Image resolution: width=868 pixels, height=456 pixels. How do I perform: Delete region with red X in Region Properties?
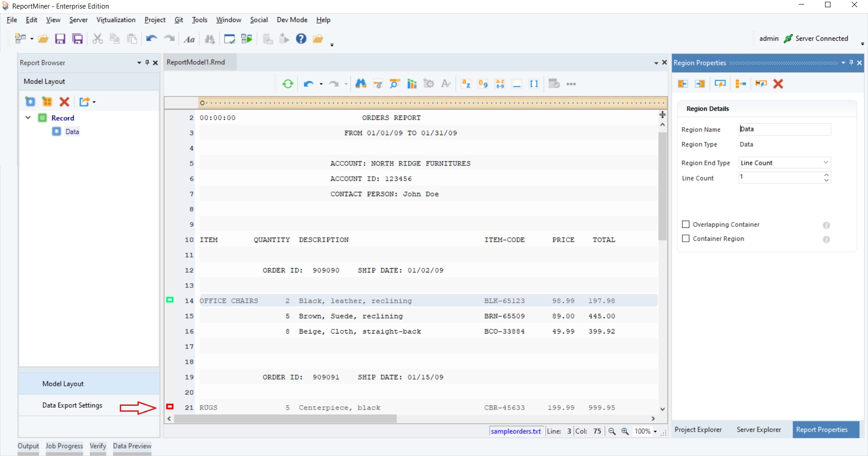tap(778, 84)
